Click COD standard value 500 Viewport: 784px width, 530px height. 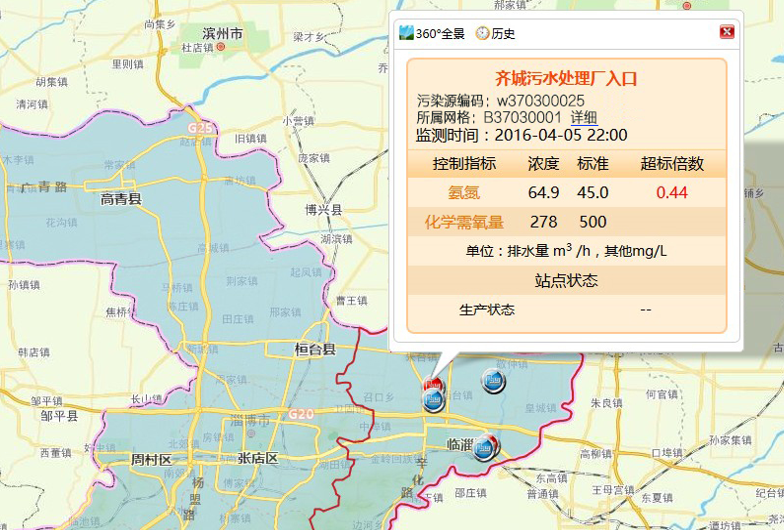pos(592,222)
